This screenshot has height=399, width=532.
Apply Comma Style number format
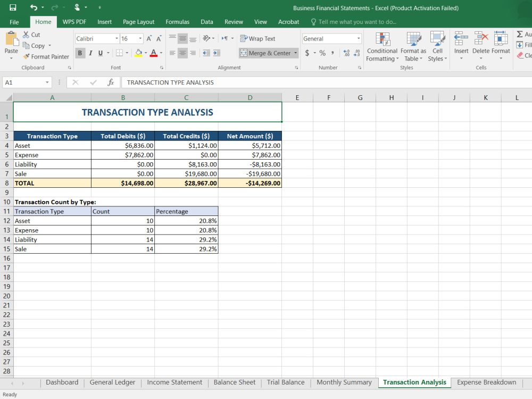(332, 53)
